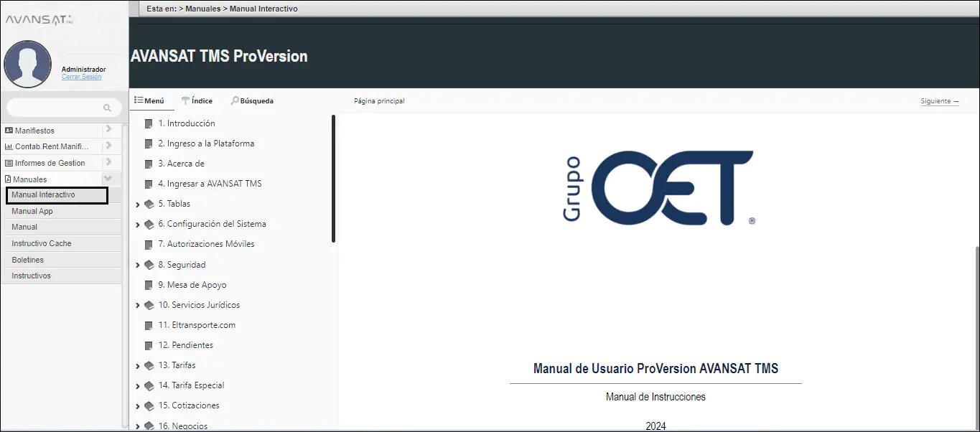Click the book icon beside Seguridad
Screen dimensions: 980x432
click(149, 265)
